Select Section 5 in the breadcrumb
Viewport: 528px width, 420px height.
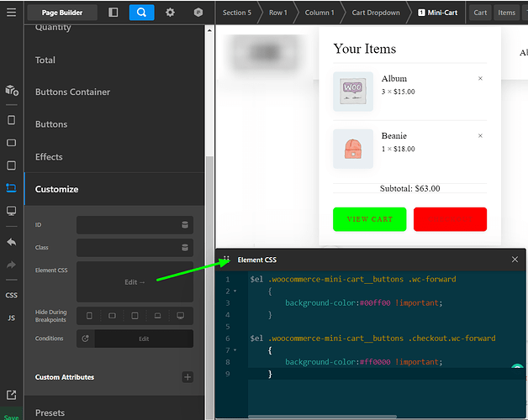pos(236,13)
